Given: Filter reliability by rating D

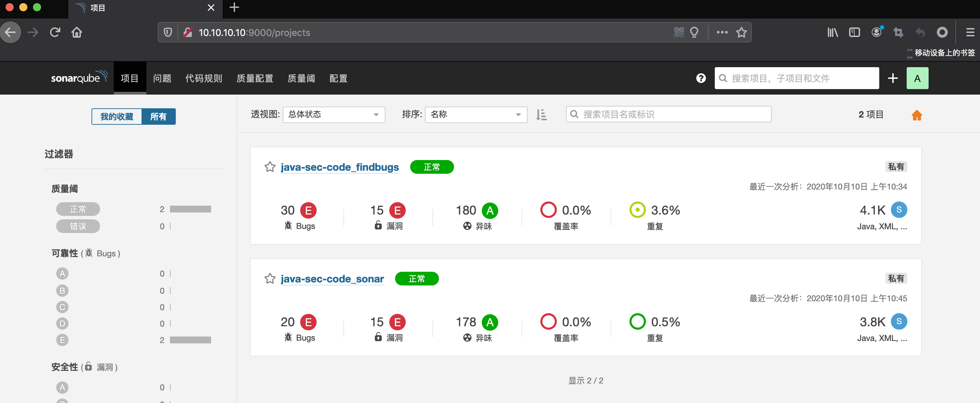Looking at the screenshot, I should tap(62, 323).
